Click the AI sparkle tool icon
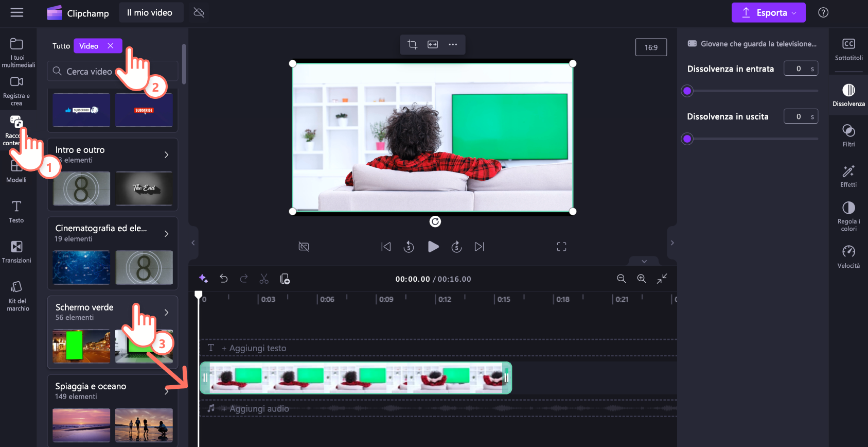The image size is (868, 447). coord(203,279)
